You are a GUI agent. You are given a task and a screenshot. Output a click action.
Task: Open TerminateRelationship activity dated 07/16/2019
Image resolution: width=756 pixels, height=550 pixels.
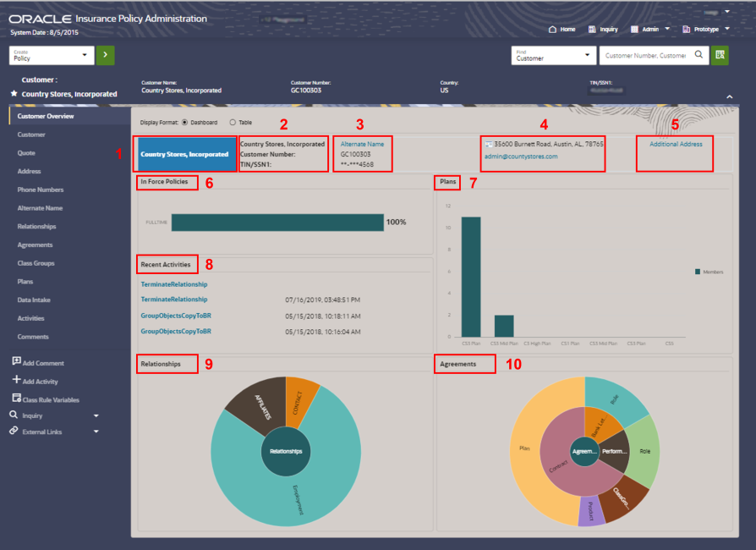click(174, 300)
